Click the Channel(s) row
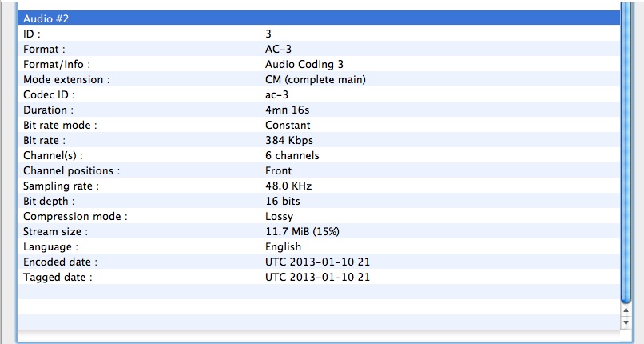 click(x=318, y=156)
